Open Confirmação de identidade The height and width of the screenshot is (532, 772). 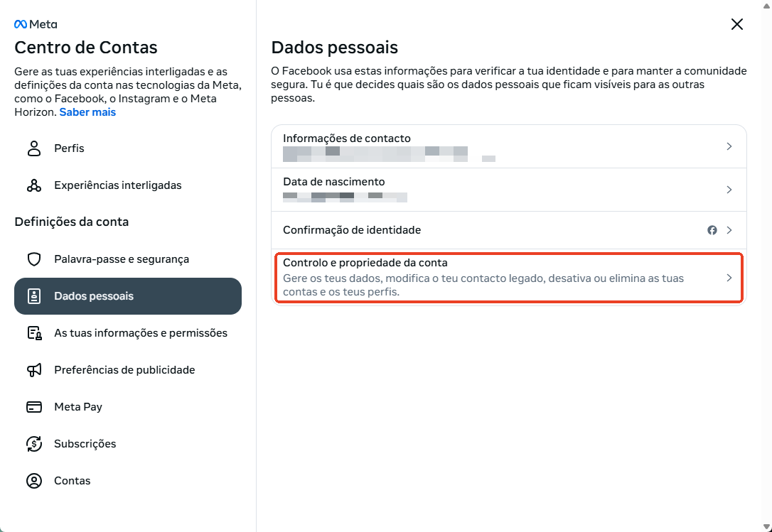352,229
